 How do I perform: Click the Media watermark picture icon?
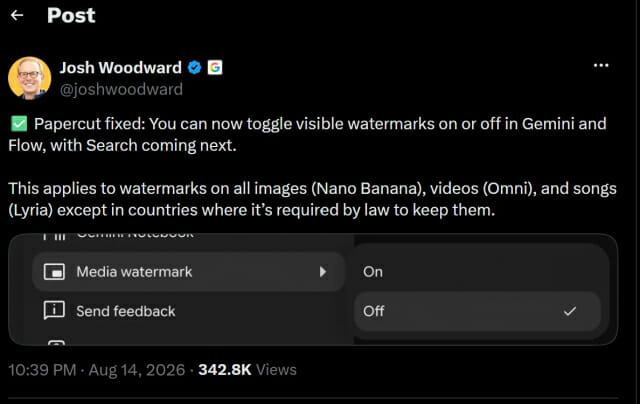tap(54, 272)
